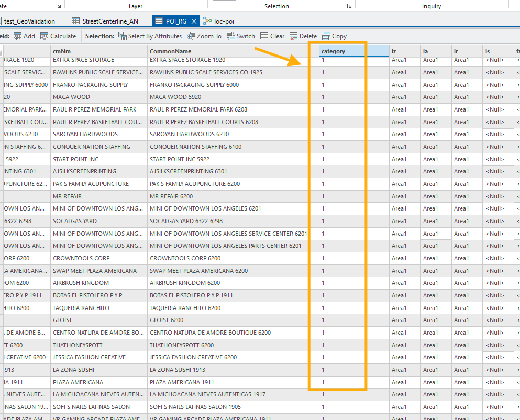Open the dialog launcher left of Layer group

coord(58,6)
